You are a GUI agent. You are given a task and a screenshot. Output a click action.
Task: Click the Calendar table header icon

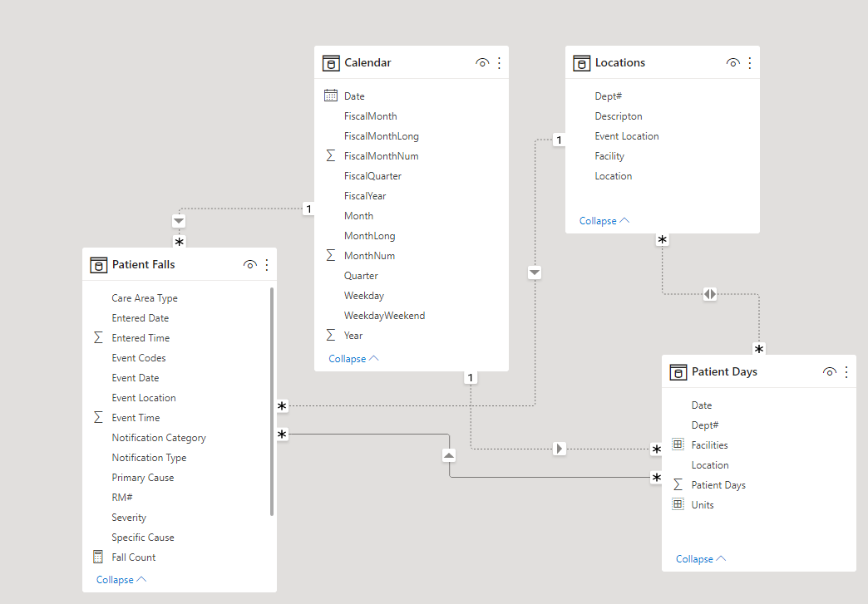(331, 63)
